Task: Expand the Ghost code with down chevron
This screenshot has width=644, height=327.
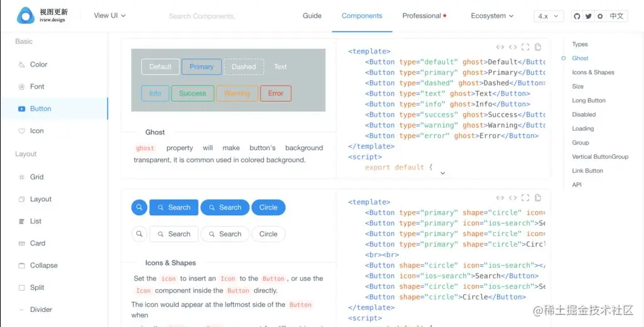Action: click(x=442, y=173)
